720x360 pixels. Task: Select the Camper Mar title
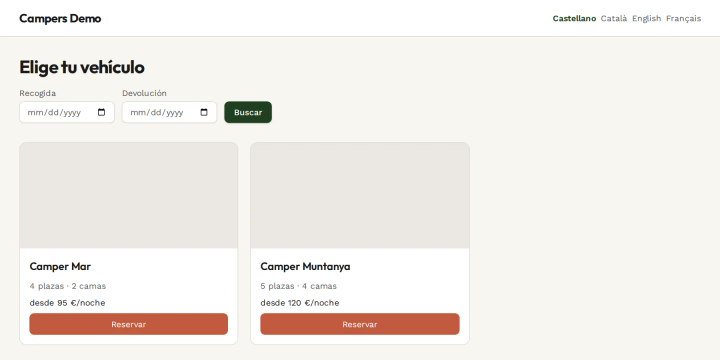[60, 266]
